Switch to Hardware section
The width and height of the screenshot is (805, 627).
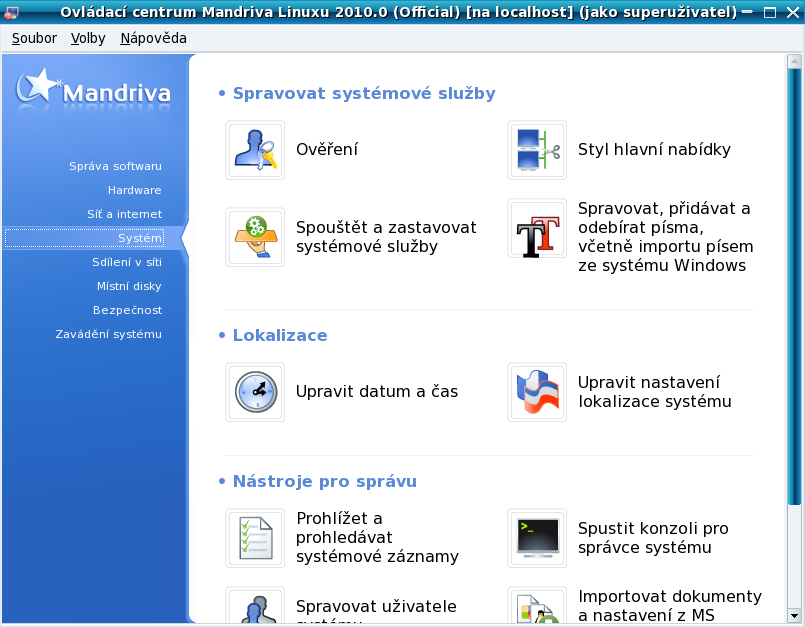click(135, 190)
